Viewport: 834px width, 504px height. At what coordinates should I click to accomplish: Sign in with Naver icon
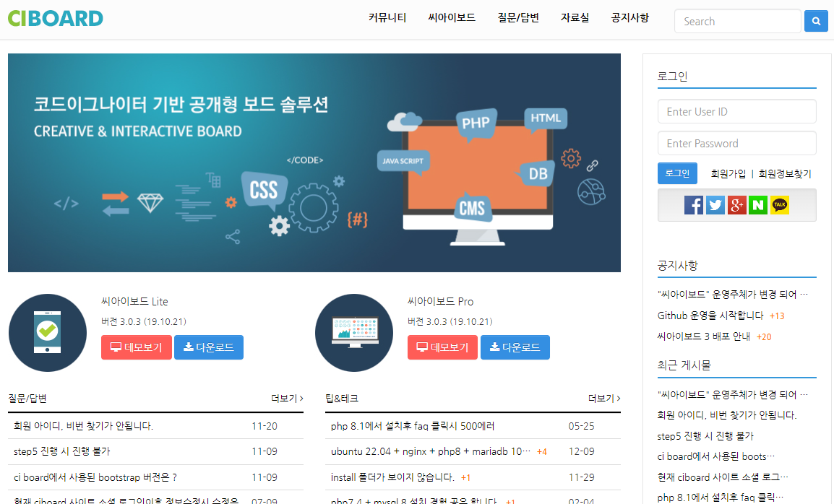[758, 204]
